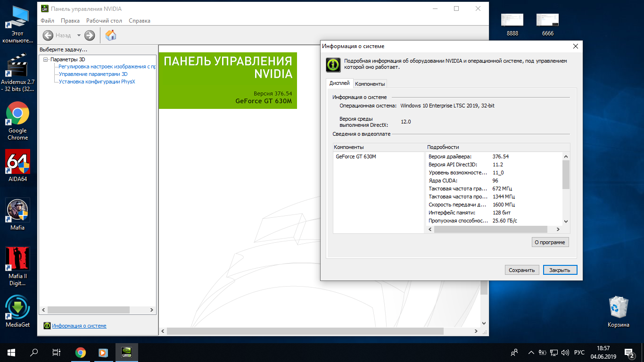This screenshot has height=362, width=644.
Task: Click the Интерфейс памяти row
Action: coord(494,213)
